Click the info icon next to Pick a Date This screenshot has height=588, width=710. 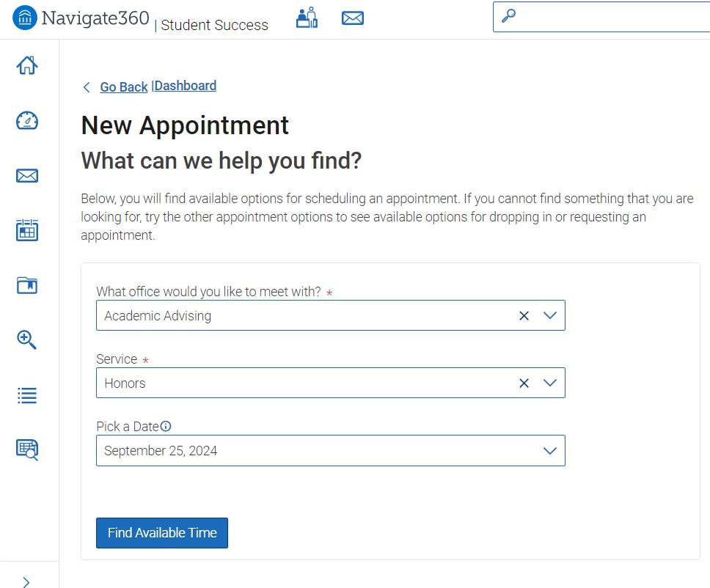point(165,425)
